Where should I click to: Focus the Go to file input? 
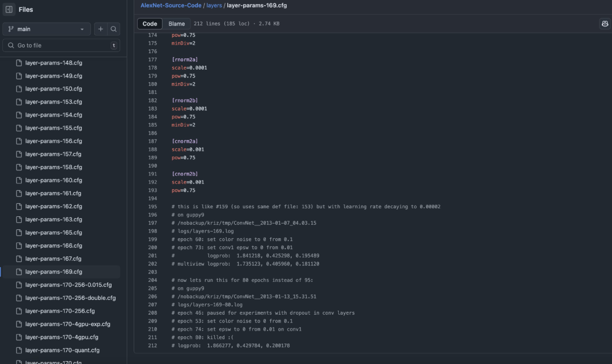pyautogui.click(x=61, y=45)
